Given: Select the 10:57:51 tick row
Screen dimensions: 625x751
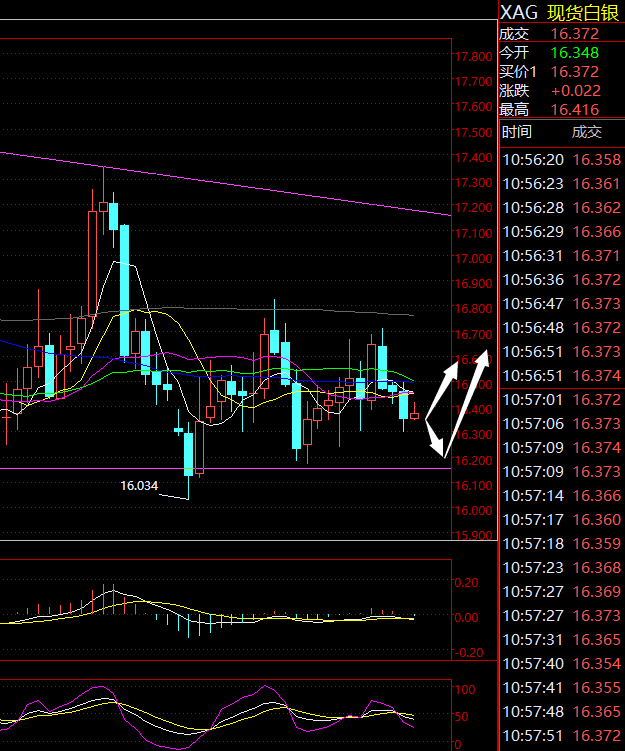Looking at the screenshot, I should [x=562, y=736].
